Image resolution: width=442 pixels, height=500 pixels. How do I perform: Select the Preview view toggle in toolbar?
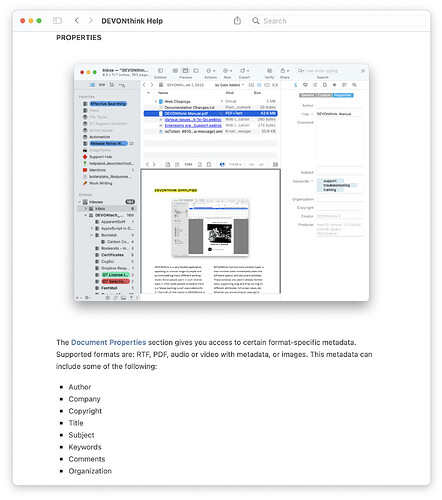[185, 71]
